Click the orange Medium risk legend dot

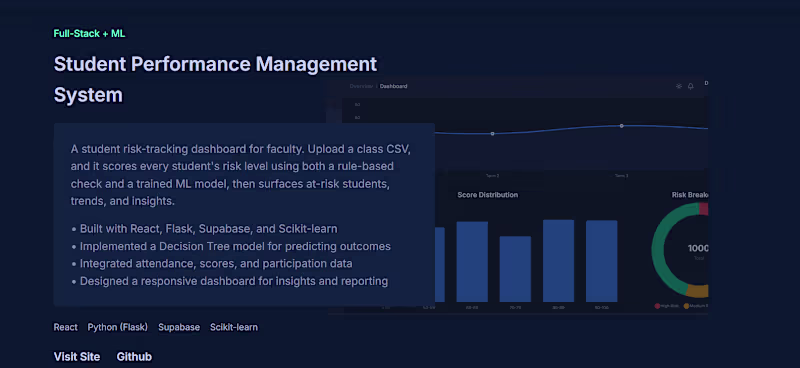(x=686, y=306)
